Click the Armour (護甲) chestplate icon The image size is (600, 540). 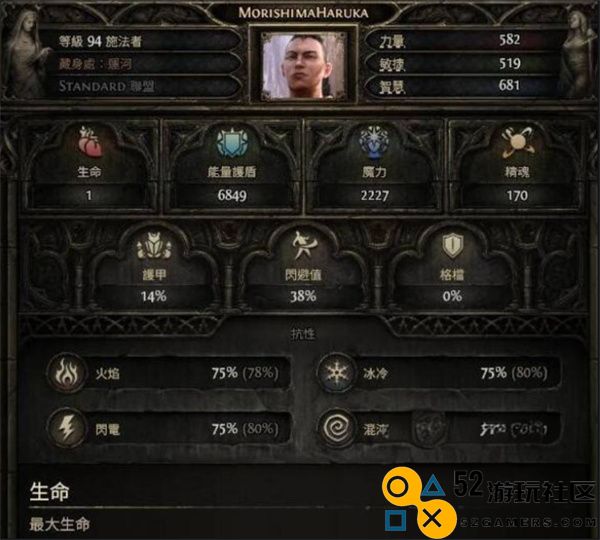[x=154, y=246]
